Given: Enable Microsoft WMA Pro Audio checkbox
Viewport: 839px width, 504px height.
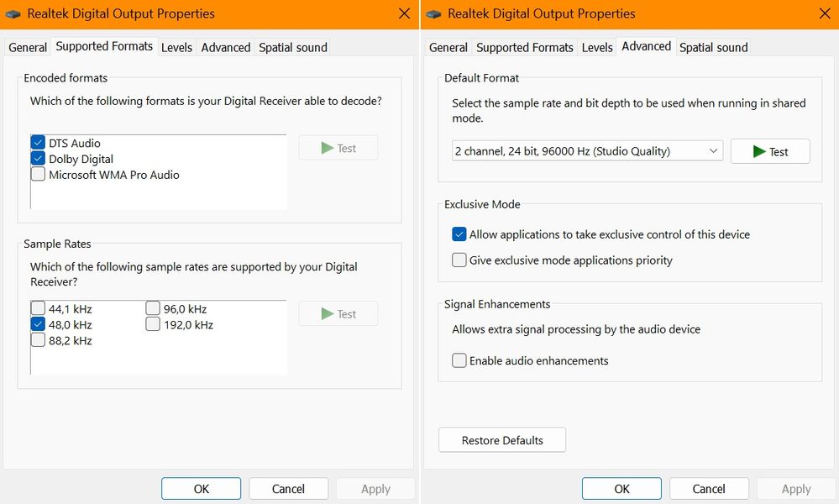Looking at the screenshot, I should point(38,175).
